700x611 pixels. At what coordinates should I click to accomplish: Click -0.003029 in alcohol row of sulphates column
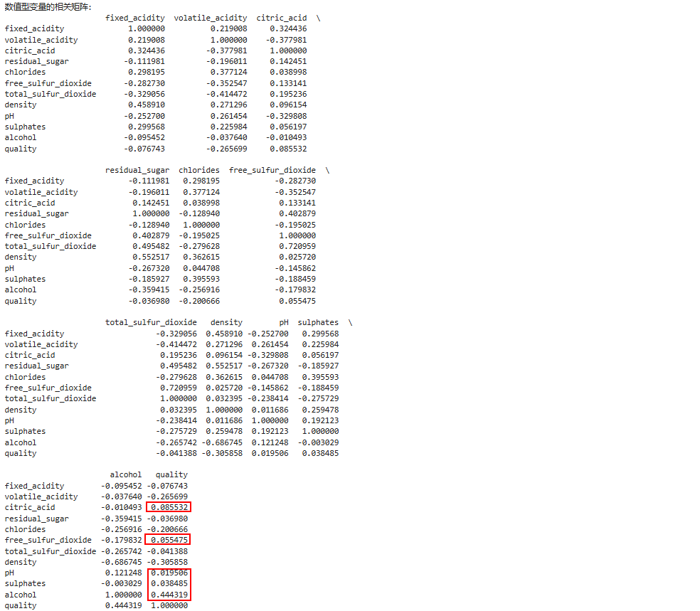pos(318,442)
